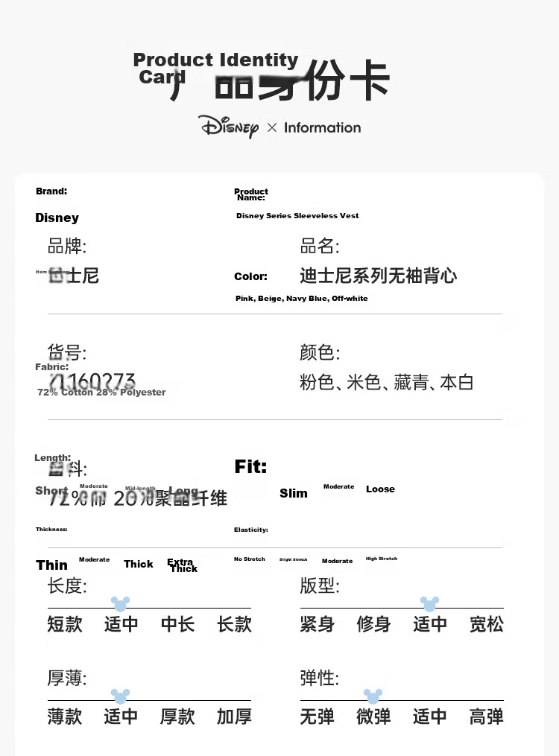Click the '弹性:' label

tap(320, 678)
